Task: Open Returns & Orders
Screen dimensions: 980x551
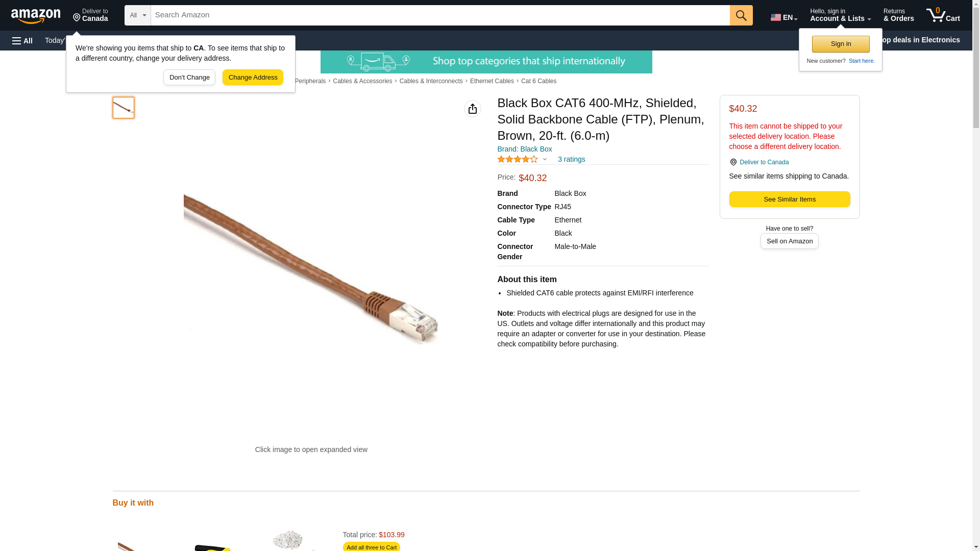Action: 898,15
